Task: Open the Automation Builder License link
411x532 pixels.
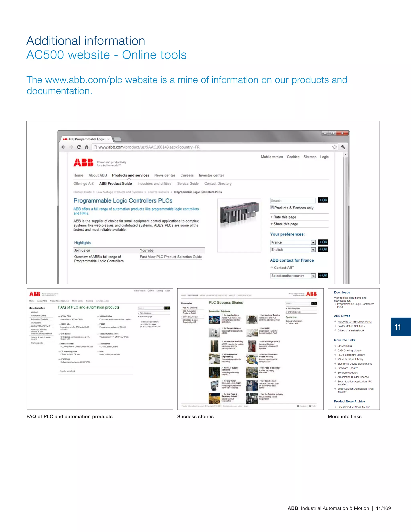Action: coord(353,377)
